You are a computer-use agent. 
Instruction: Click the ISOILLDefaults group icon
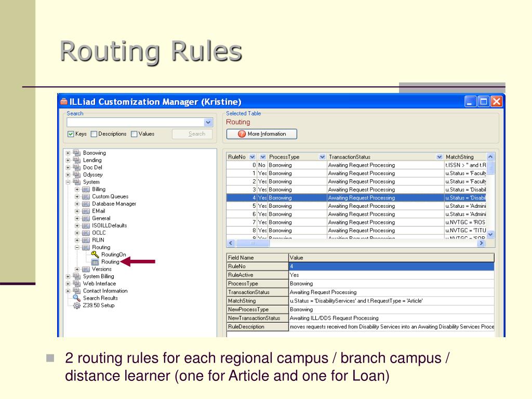(x=86, y=225)
